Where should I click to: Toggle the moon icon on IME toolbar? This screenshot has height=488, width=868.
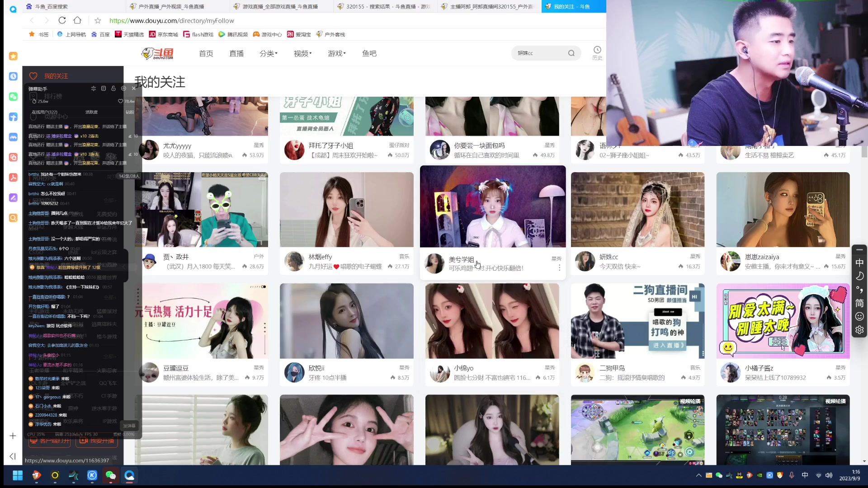coord(859,276)
